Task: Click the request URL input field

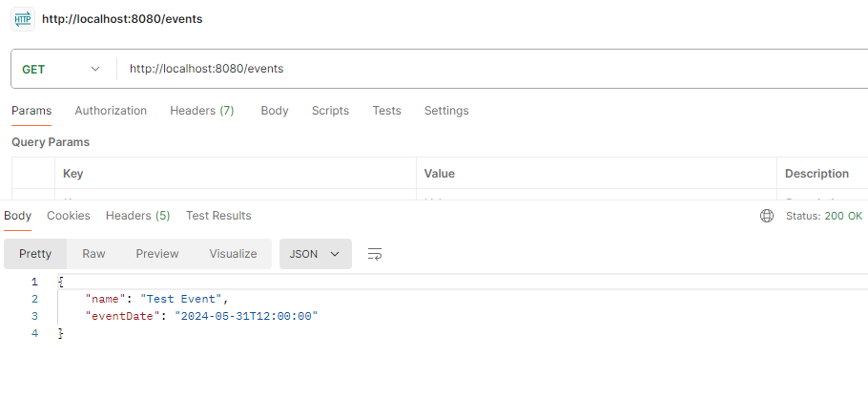Action: (493, 70)
